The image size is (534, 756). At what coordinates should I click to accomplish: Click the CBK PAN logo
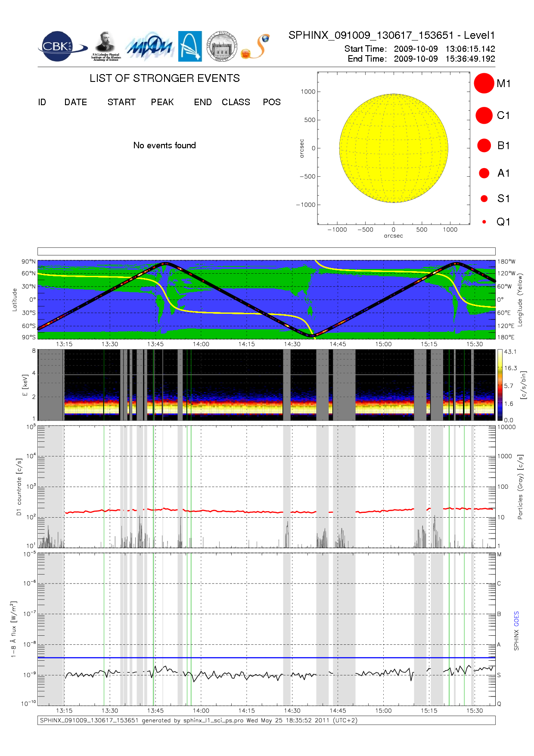point(62,47)
